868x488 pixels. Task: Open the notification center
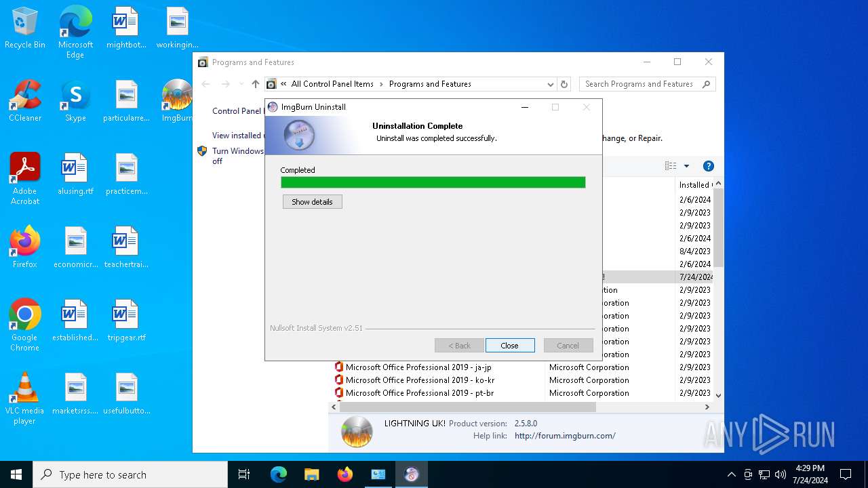pos(846,474)
